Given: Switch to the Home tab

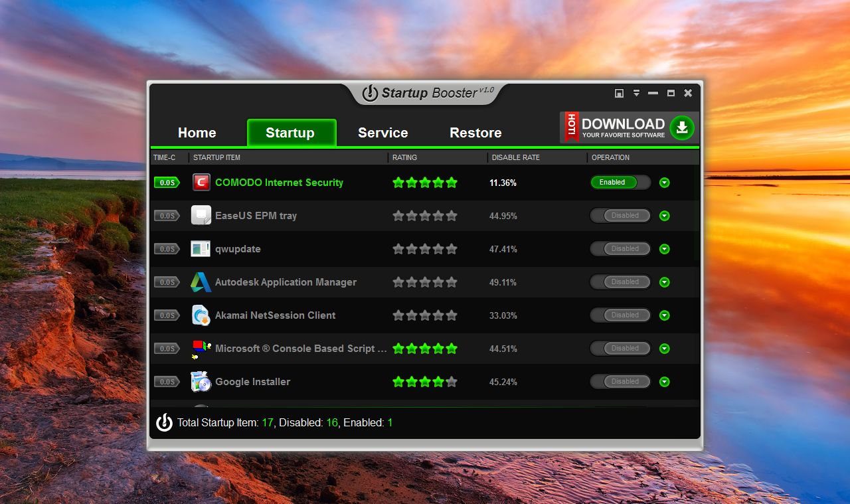Looking at the screenshot, I should pyautogui.click(x=197, y=133).
